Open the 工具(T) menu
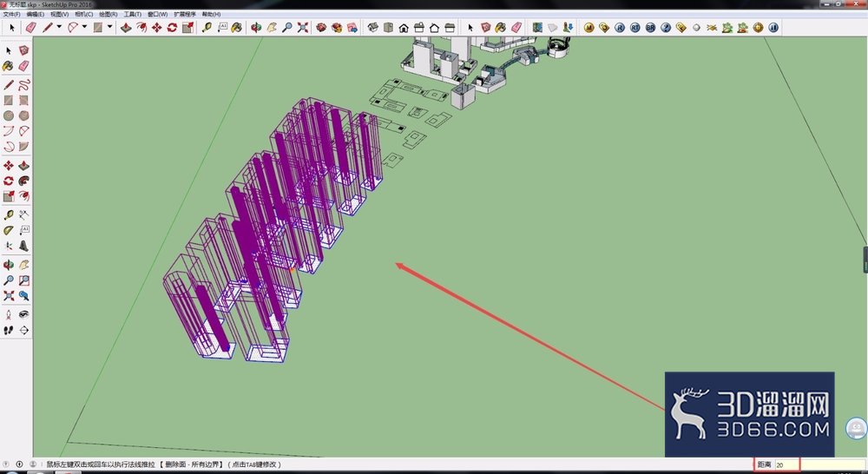 [132, 15]
